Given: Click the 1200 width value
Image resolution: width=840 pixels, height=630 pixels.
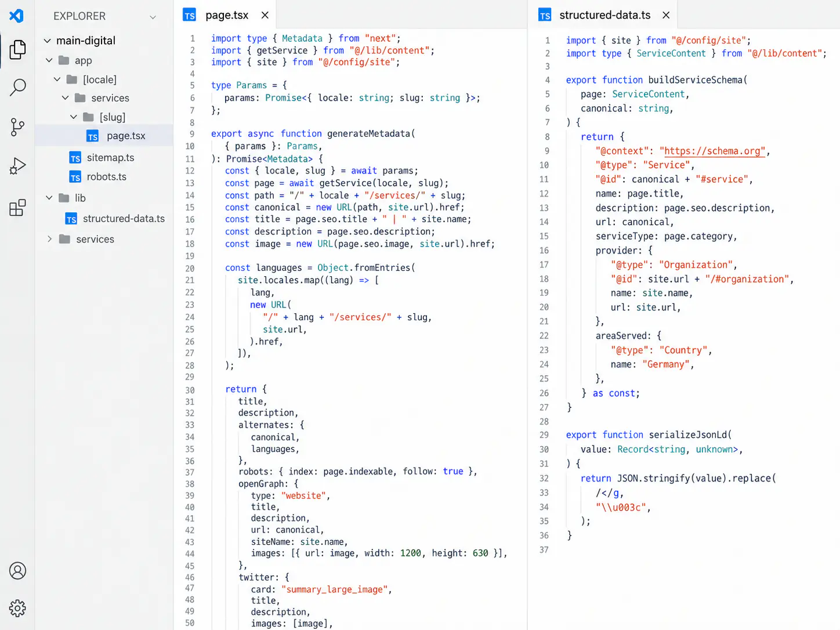Looking at the screenshot, I should point(411,553).
